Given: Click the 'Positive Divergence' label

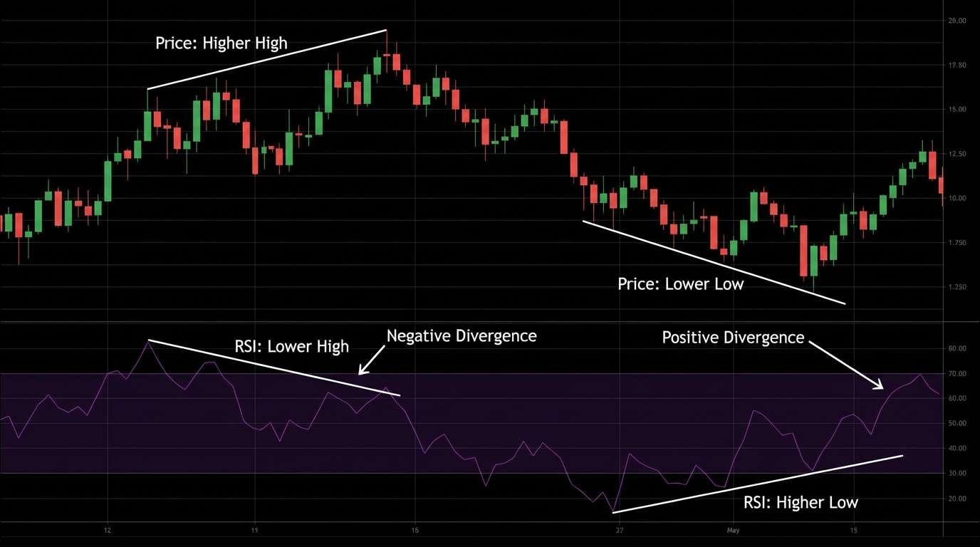Looking at the screenshot, I should click(733, 337).
